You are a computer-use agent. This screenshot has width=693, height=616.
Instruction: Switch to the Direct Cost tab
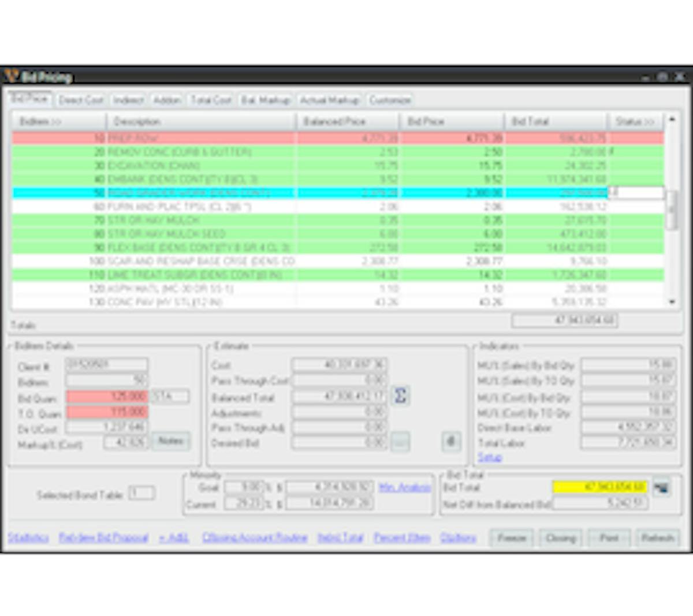tap(81, 100)
